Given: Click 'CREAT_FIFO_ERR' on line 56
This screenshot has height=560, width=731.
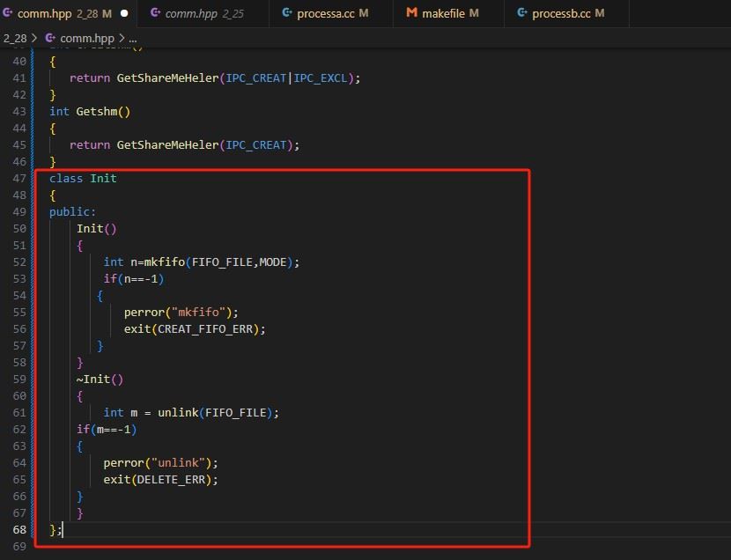Looking at the screenshot, I should click(x=205, y=329).
